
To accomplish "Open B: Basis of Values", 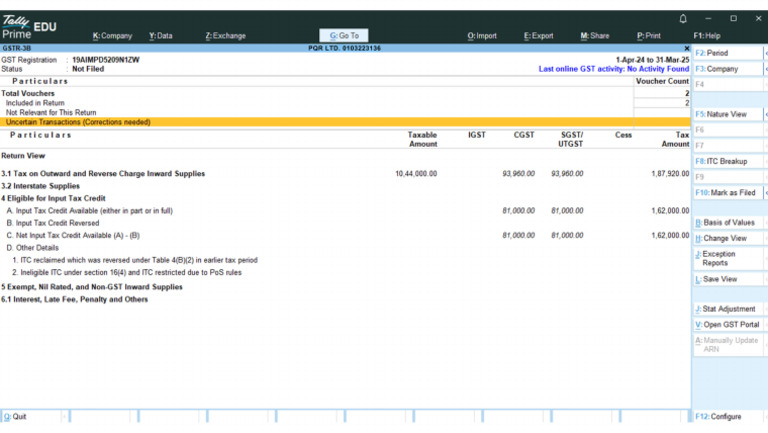I will 728,222.
